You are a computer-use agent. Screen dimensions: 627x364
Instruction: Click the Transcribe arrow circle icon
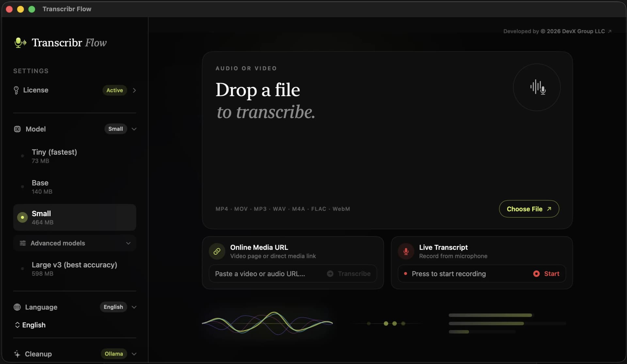(x=330, y=274)
